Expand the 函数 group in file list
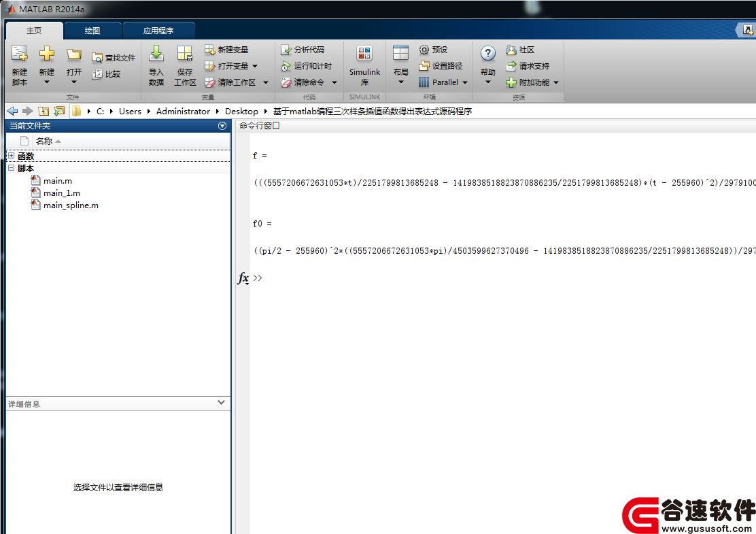This screenshot has width=756, height=534. (11, 156)
